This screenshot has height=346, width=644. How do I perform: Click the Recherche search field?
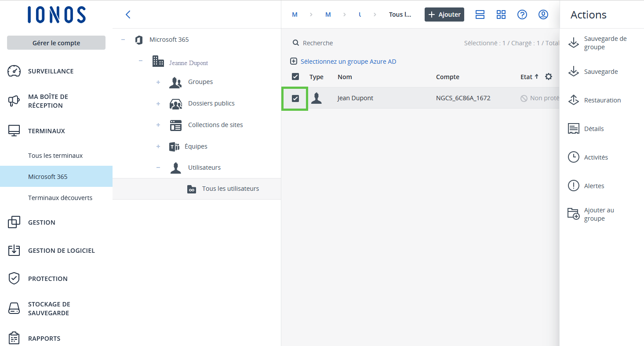tap(318, 43)
